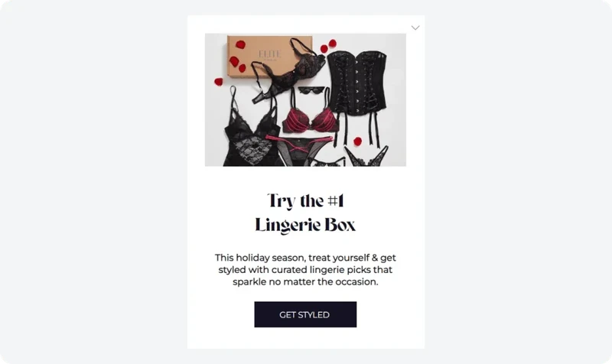Click the black cat-eye sunglasses in photo
Viewport: 612px width, 364px height.
pos(311,90)
